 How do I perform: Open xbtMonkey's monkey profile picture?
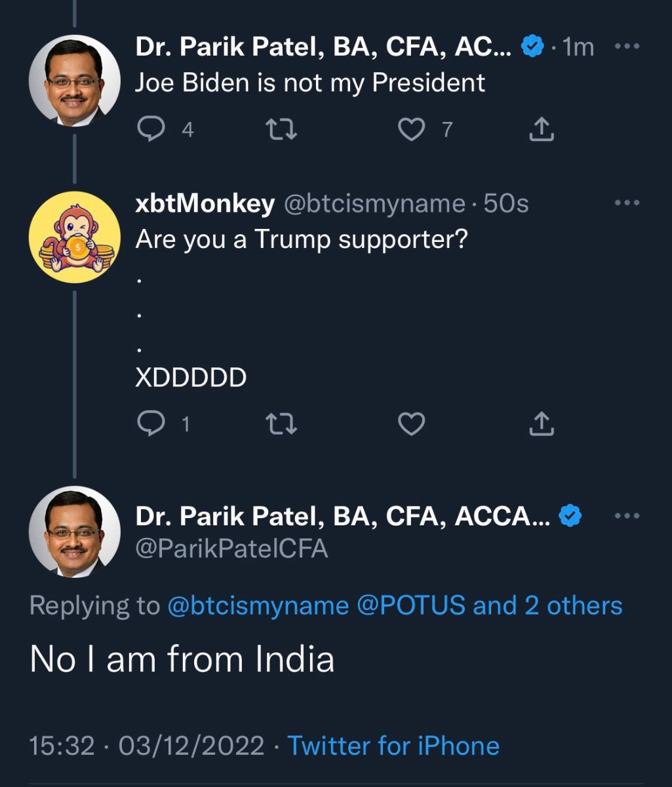point(75,237)
